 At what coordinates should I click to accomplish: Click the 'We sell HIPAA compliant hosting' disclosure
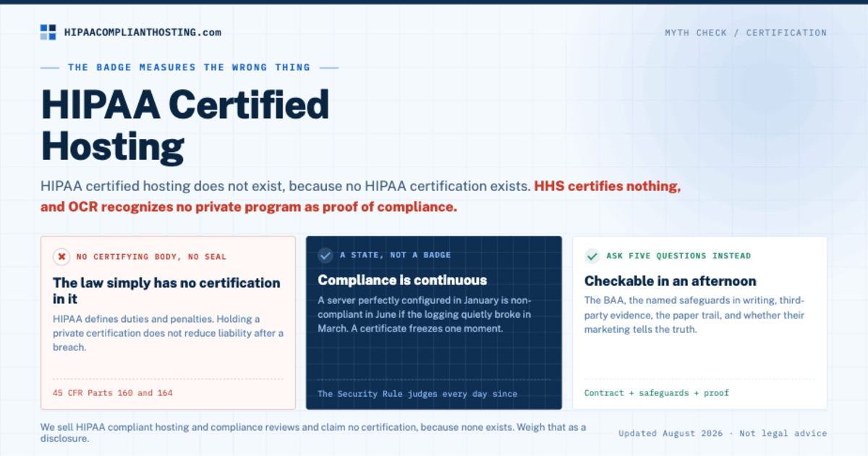(x=313, y=433)
